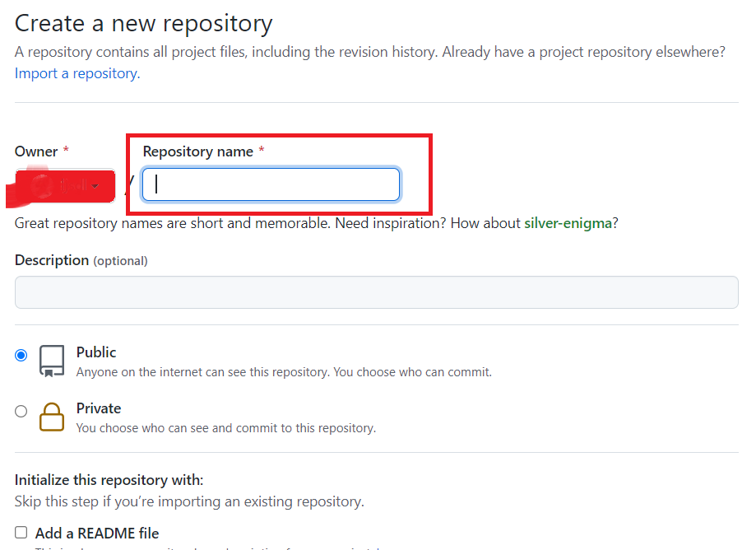Click the Private repository lock icon
Image resolution: width=756 pixels, height=550 pixels.
click(52, 417)
